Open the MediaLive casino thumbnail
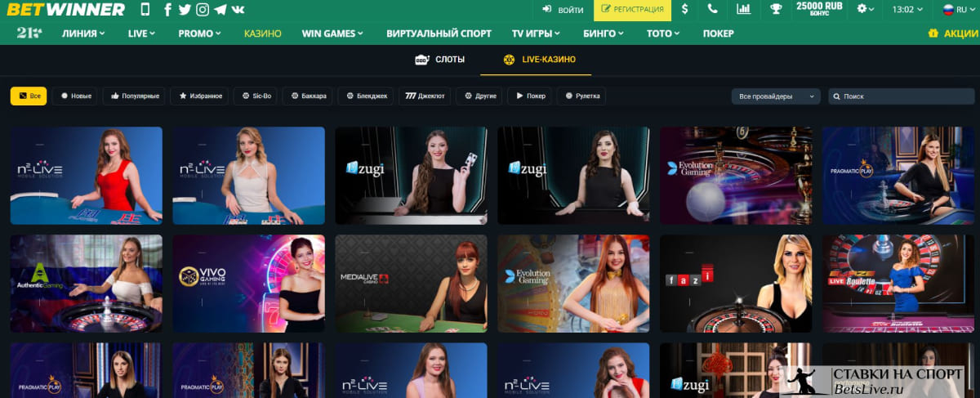The image size is (980, 398). 411,284
